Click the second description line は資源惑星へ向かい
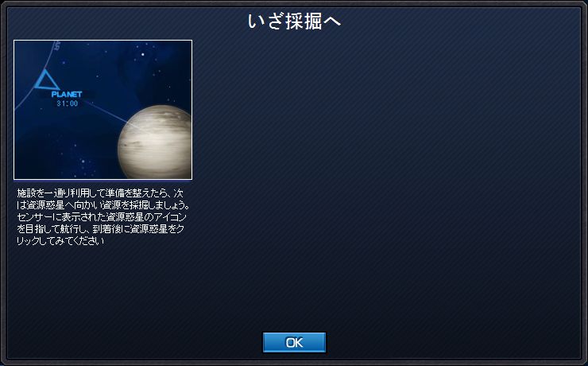The width and height of the screenshot is (588, 366). [x=103, y=205]
